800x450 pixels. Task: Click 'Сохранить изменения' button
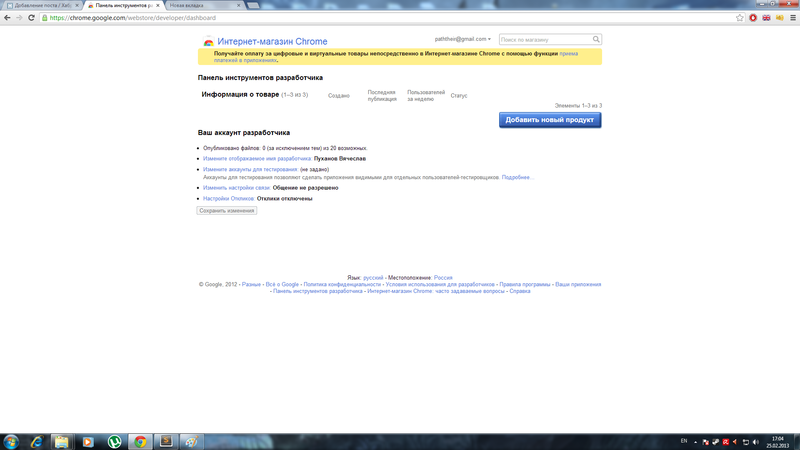pos(227,211)
